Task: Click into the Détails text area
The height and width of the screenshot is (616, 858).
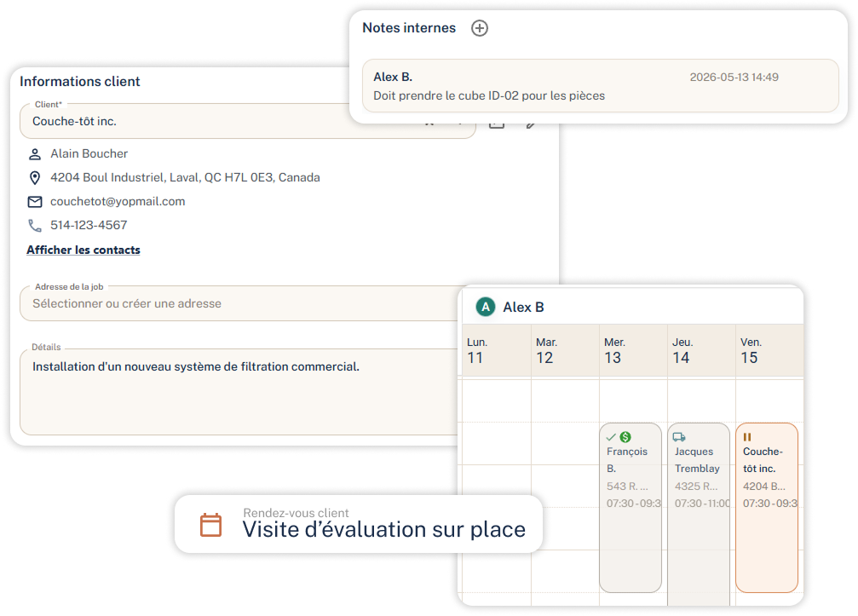Action: click(x=239, y=392)
